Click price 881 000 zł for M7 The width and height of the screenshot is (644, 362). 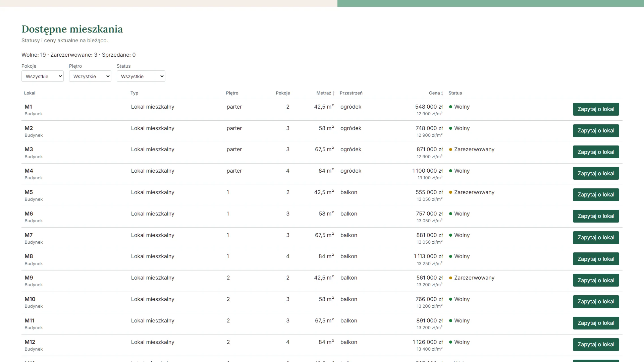click(x=429, y=235)
